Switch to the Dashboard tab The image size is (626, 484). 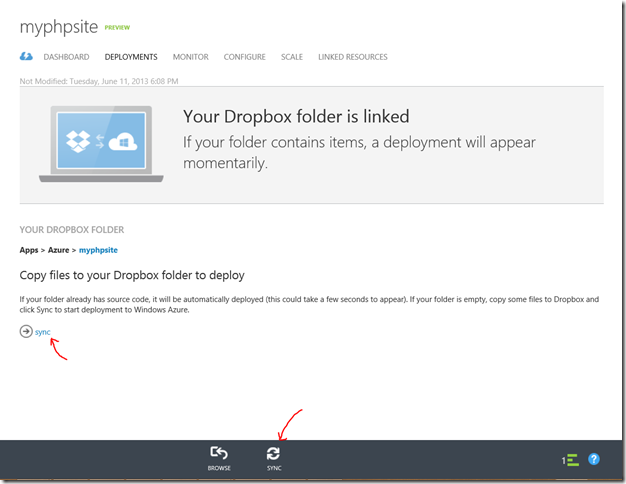(x=66, y=57)
